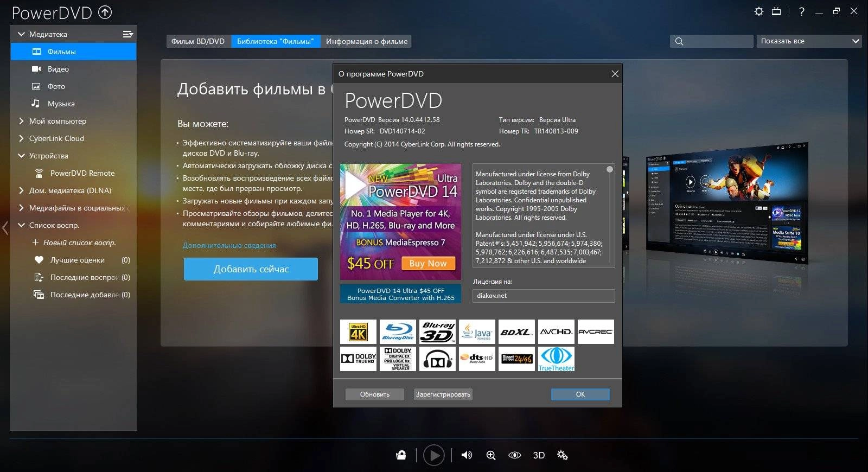868x472 pixels.
Task: Click the Dolby TrueHD logo
Action: [358, 359]
